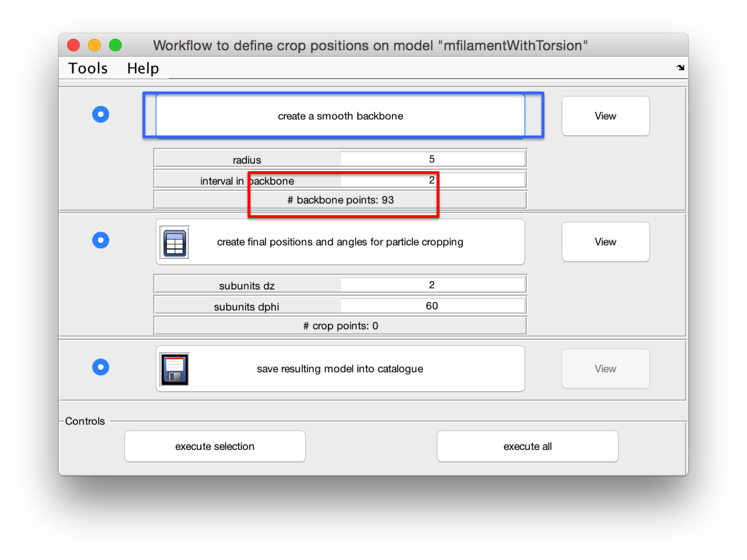This screenshot has width=747, height=560.
Task: Edit the subunits dz field
Action: tap(432, 285)
